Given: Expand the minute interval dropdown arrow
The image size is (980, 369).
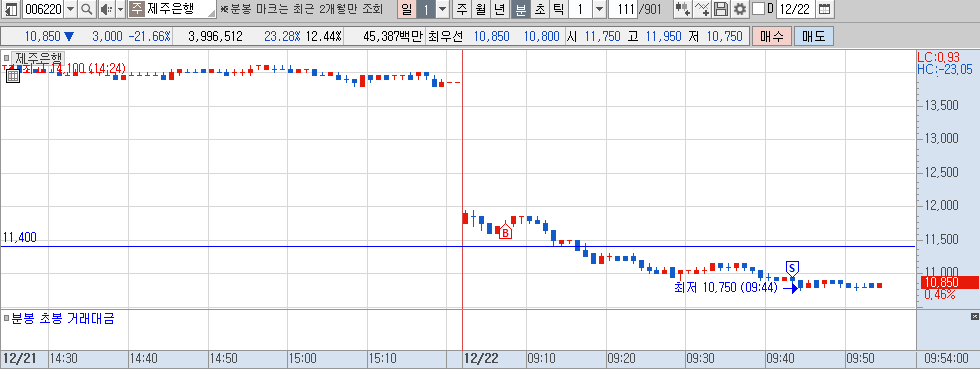Looking at the screenshot, I should click(x=599, y=9).
